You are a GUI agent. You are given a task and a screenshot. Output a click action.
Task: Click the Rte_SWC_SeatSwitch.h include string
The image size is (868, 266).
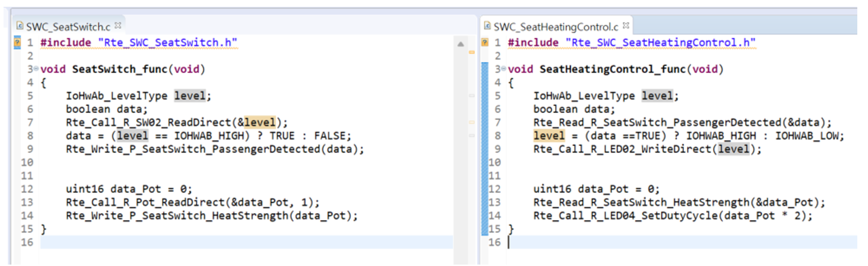(167, 42)
